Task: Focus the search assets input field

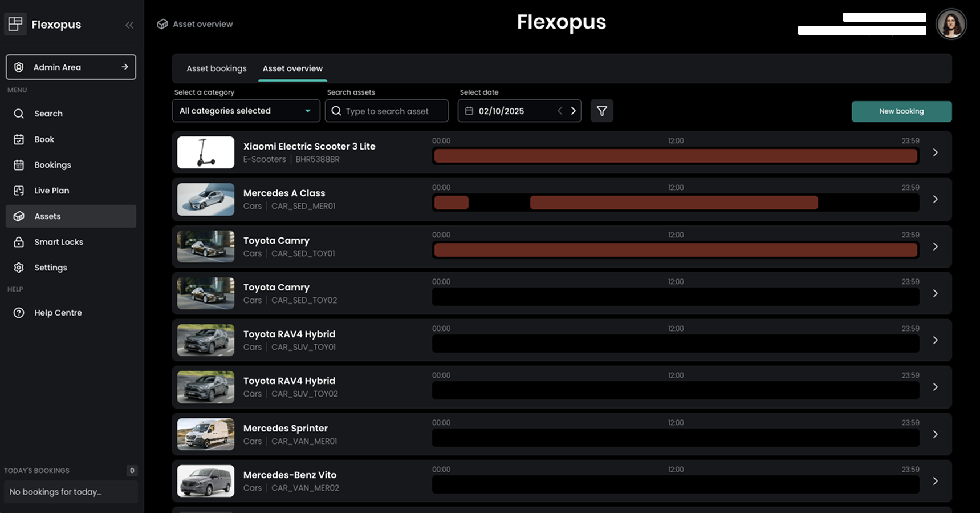Action: (393, 111)
